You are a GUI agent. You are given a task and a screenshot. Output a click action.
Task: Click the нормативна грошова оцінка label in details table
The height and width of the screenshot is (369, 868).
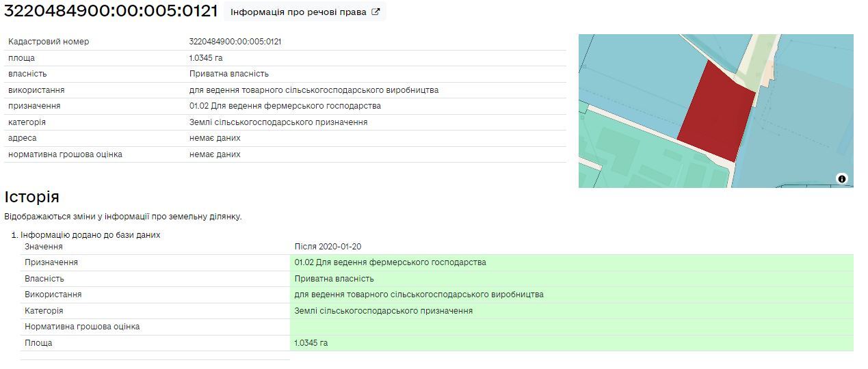tap(65, 154)
